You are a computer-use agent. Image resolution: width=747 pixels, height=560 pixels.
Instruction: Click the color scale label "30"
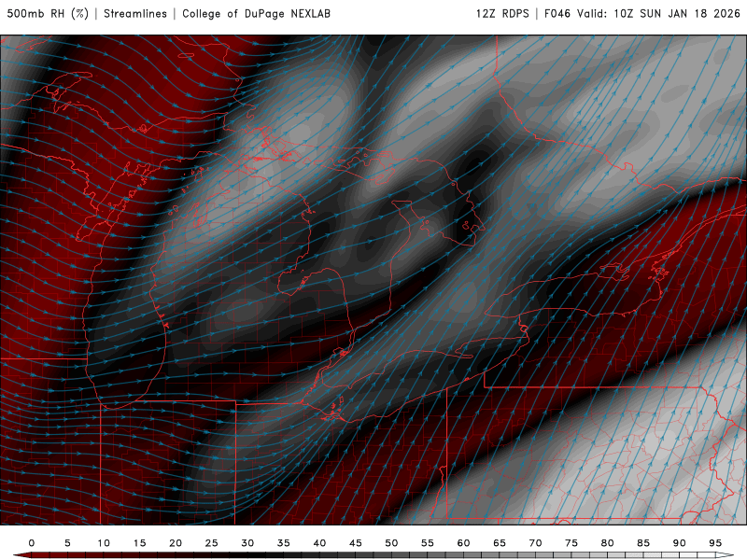point(247,543)
